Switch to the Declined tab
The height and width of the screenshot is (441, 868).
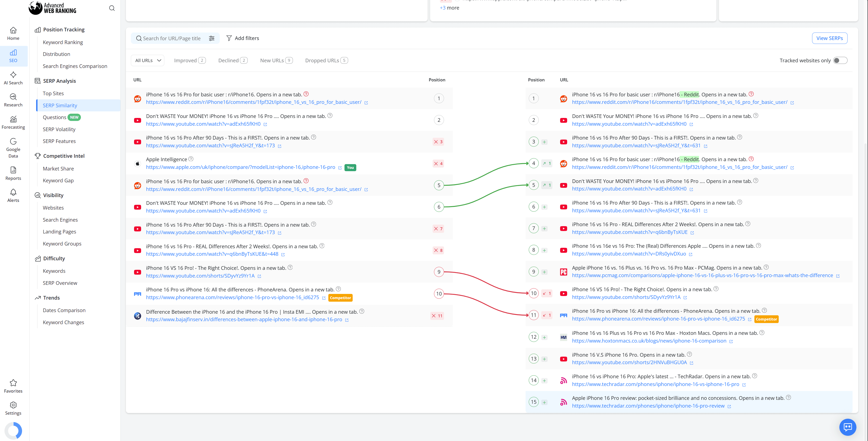(233, 60)
